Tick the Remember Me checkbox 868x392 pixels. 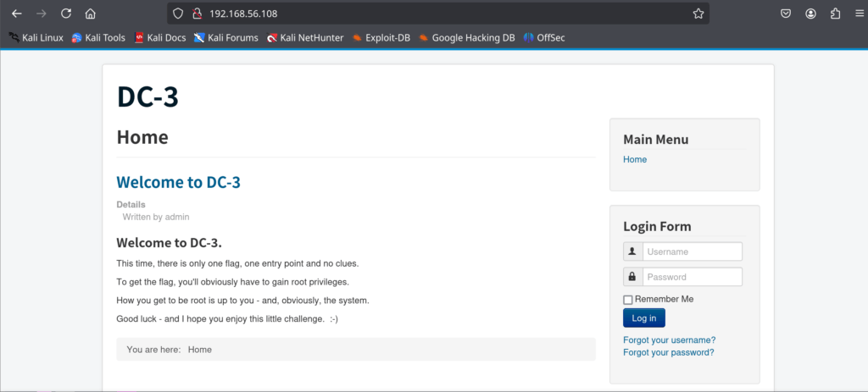tap(628, 300)
